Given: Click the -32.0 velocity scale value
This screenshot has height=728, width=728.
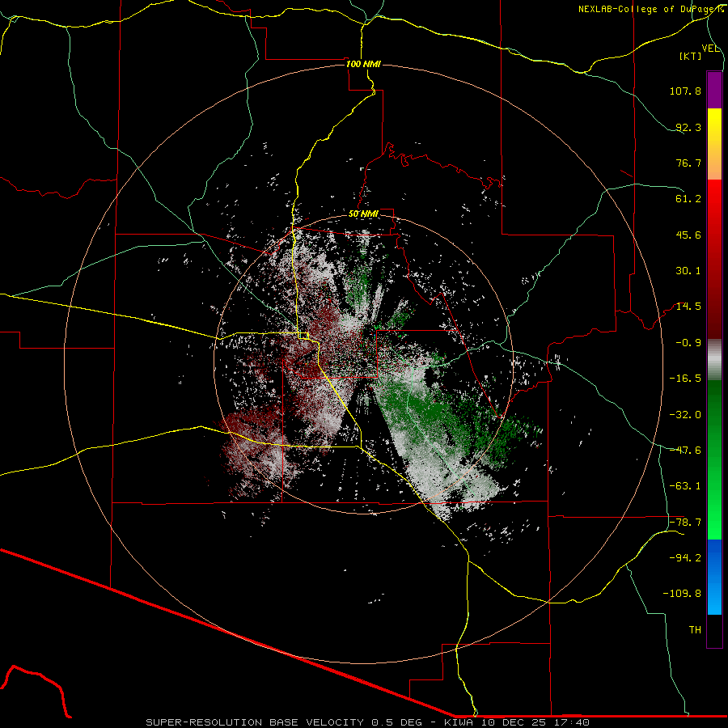Looking at the screenshot, I should 685,415.
